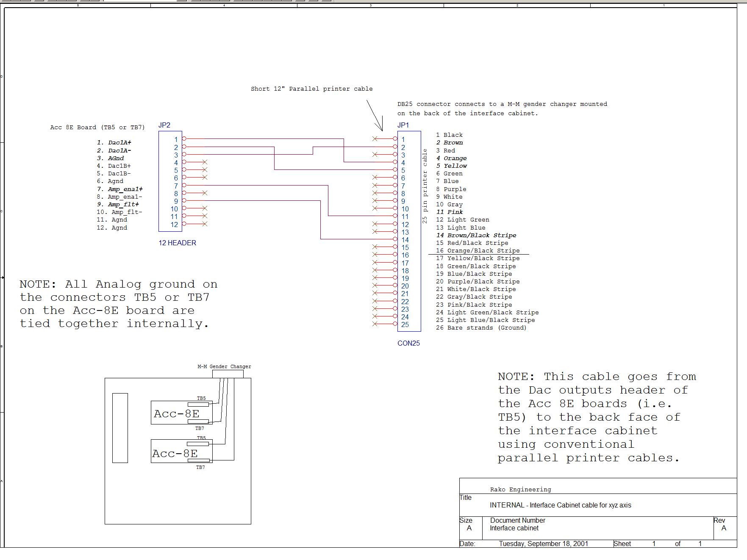
Task: Click the 12 HEADER part label
Action: (177, 243)
